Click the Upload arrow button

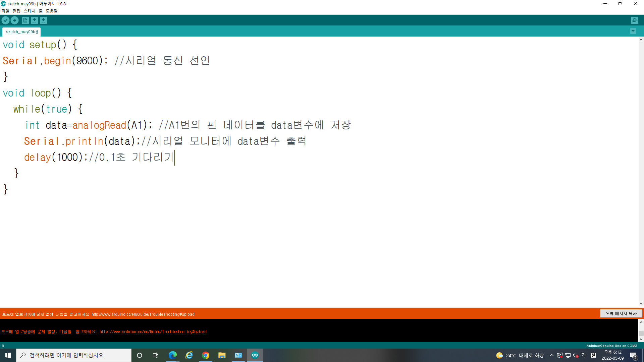[x=15, y=20]
